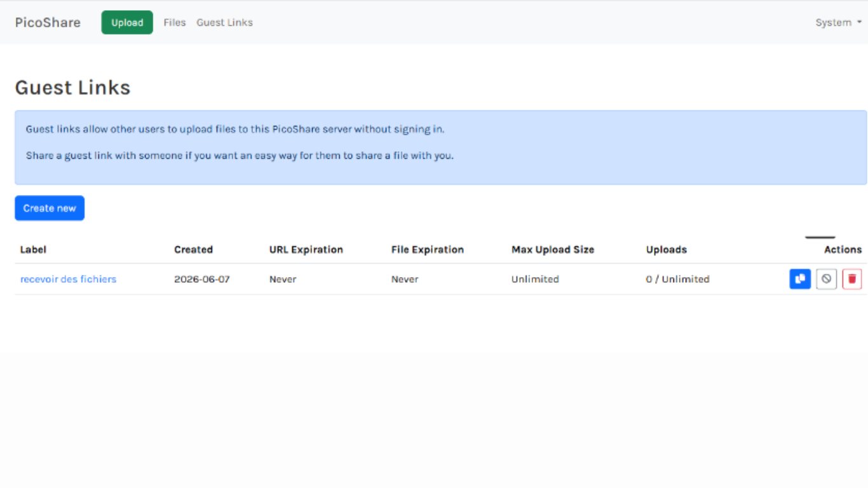Screen dimensions: 868x488
Task: Copy the 'recevoir des fichiers' guest link
Action: pos(800,279)
